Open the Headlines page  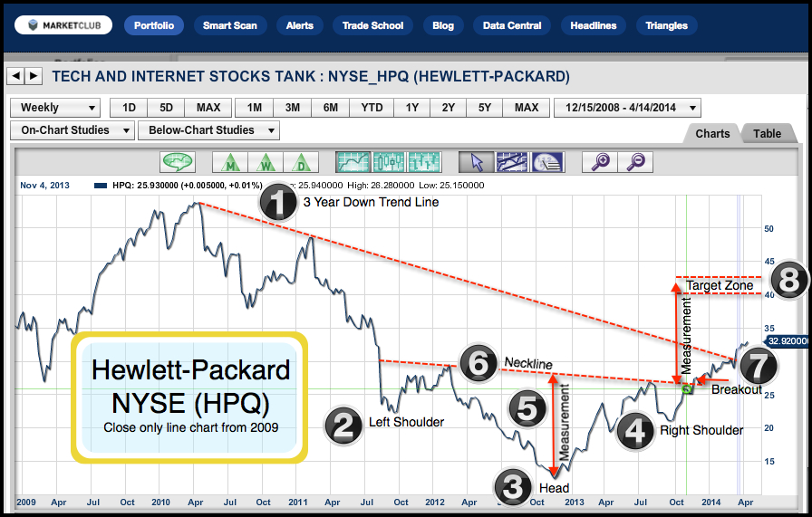(594, 25)
